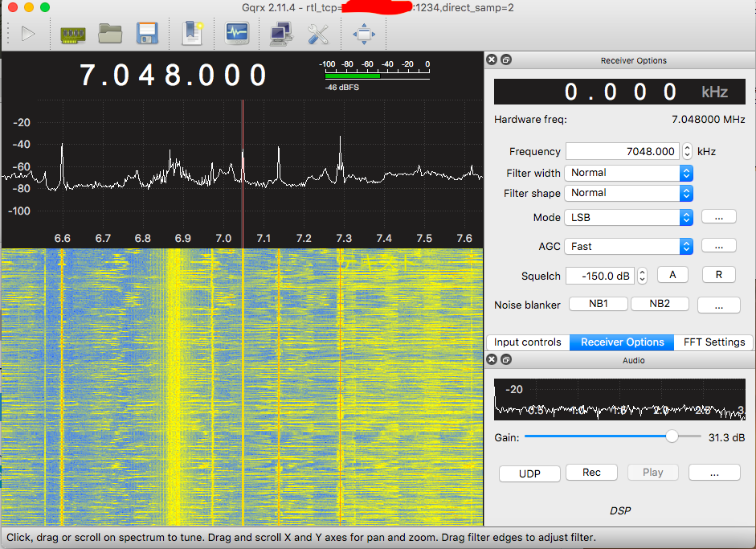
Task: Click the 7.3 frequency axis label
Action: [344, 238]
